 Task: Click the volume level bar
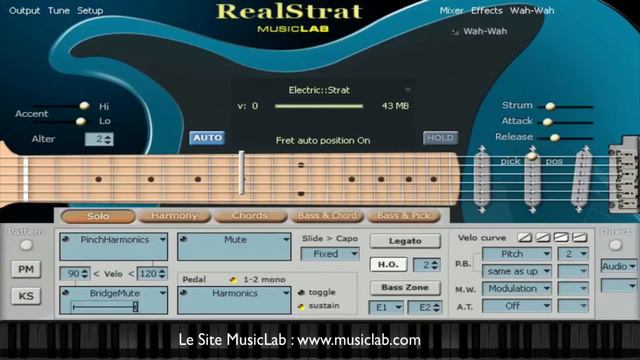click(x=319, y=106)
